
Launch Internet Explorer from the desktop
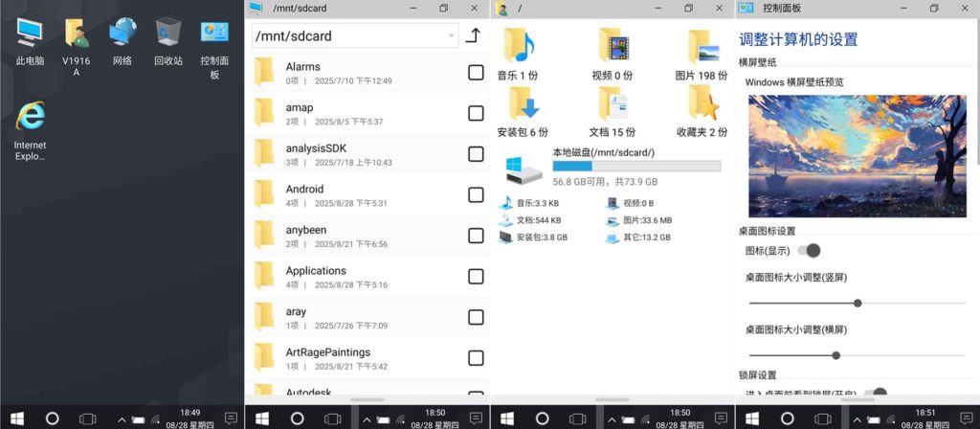[x=30, y=116]
